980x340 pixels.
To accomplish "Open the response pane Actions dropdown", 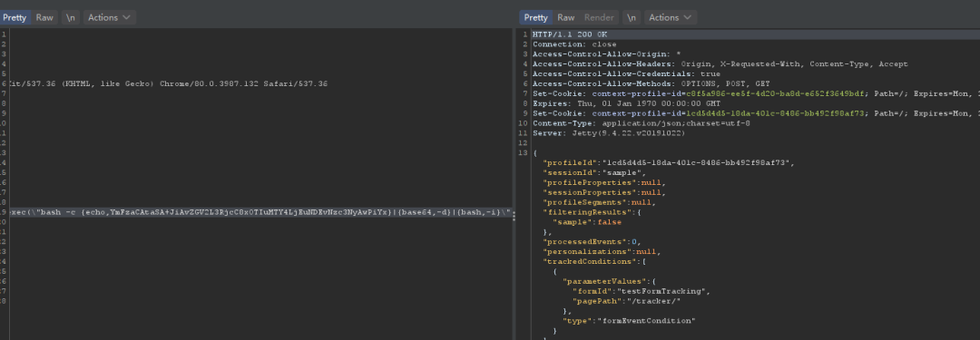I will [671, 17].
